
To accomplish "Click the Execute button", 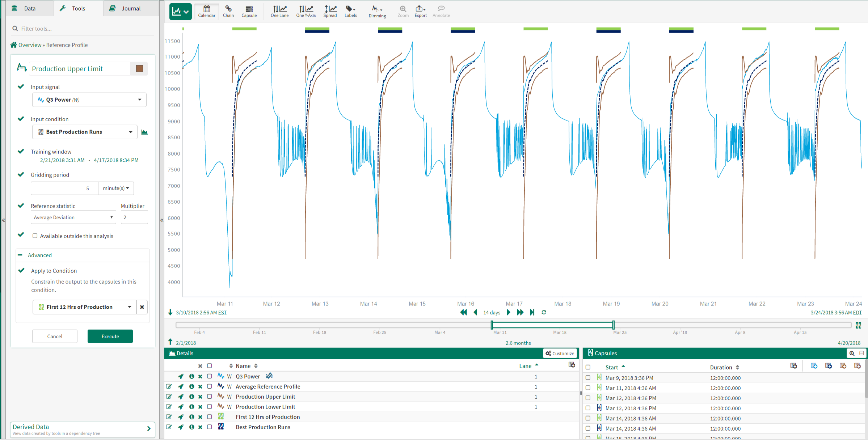I will point(110,336).
